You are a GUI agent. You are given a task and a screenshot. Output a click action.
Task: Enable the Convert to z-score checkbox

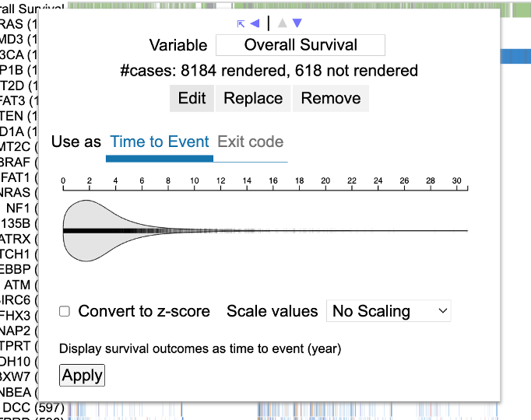65,311
